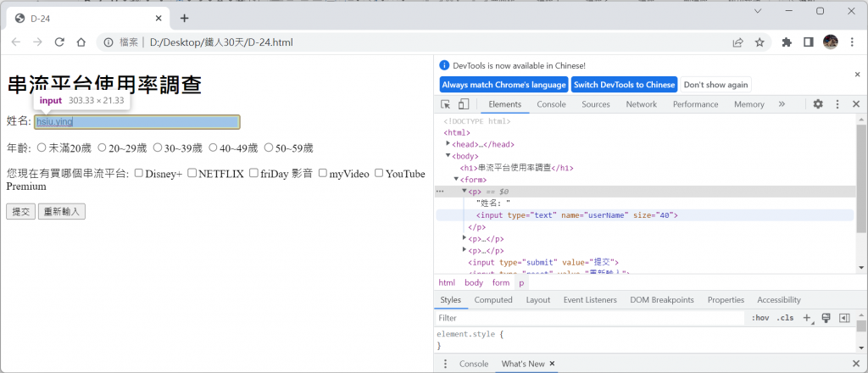Screen dimensions: 868x373
Task: Click the Styles Filter input box
Action: [x=590, y=318]
